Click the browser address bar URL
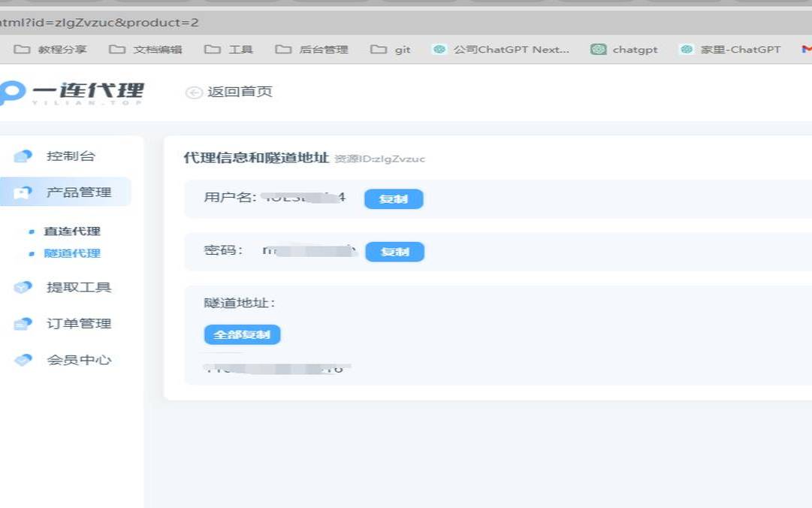Viewport: 812px width, 508px height. point(99,23)
